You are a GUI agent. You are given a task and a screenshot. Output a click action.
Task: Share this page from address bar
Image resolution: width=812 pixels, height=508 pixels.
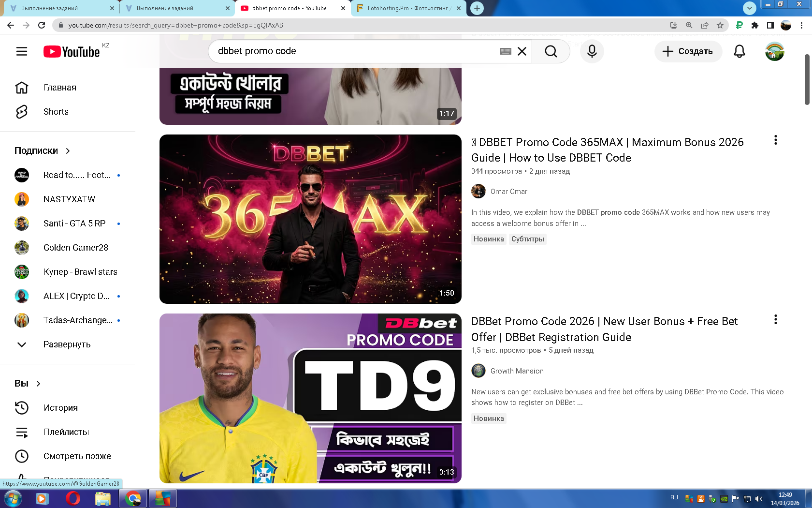[705, 25]
